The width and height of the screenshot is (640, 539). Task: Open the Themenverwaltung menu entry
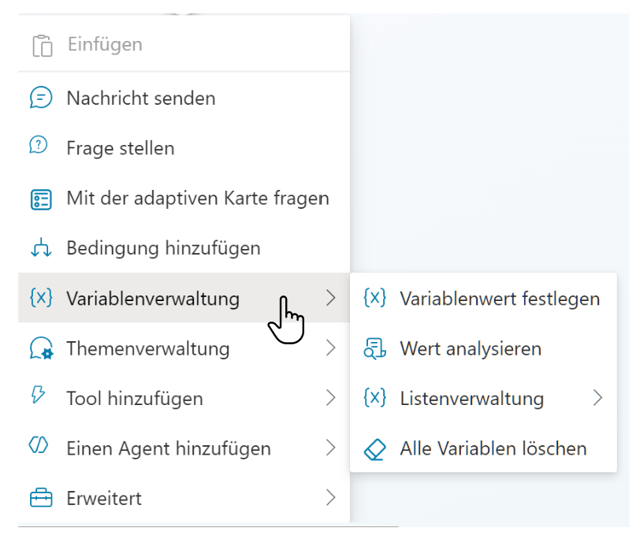point(184,348)
